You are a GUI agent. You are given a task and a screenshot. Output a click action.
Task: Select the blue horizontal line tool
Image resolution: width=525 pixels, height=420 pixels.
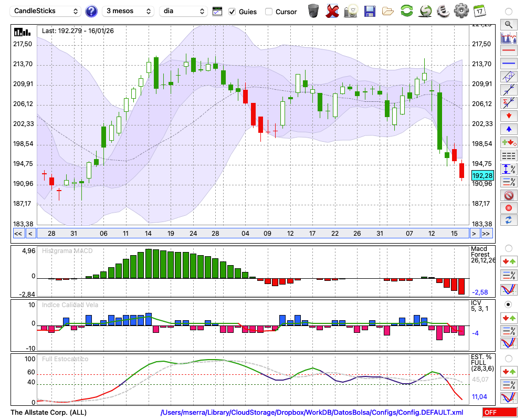(508, 64)
